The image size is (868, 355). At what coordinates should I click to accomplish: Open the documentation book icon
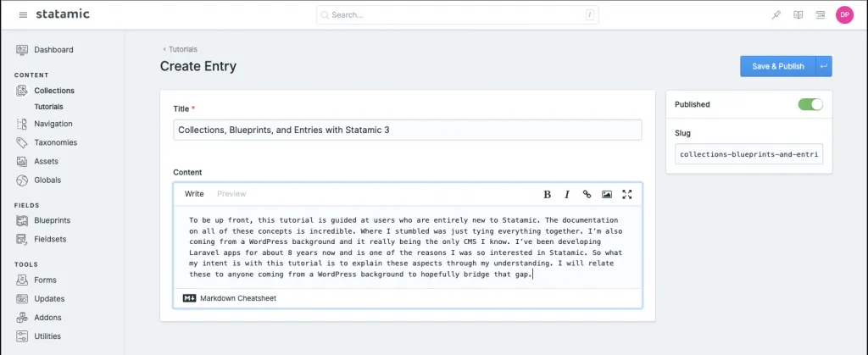point(798,15)
